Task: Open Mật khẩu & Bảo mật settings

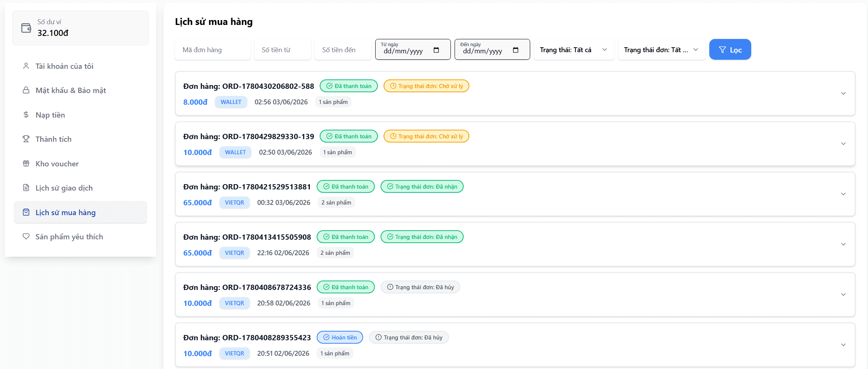Action: [x=80, y=90]
